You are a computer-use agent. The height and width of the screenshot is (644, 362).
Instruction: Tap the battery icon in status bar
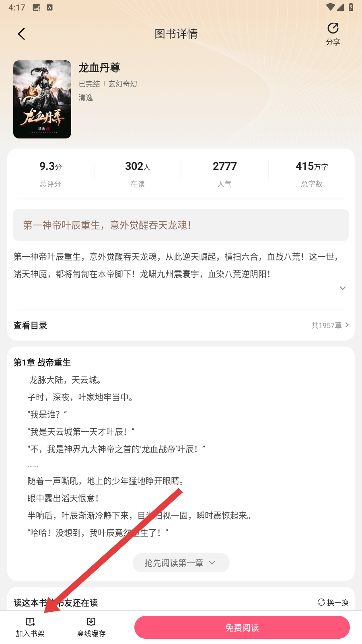[351, 7]
